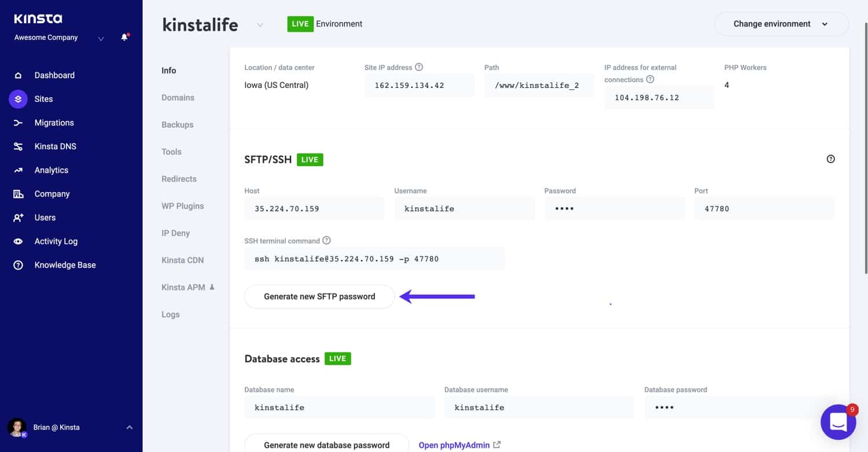Image resolution: width=868 pixels, height=452 pixels.
Task: Click the external IP 104.198.76.12 field
Action: coord(659,97)
